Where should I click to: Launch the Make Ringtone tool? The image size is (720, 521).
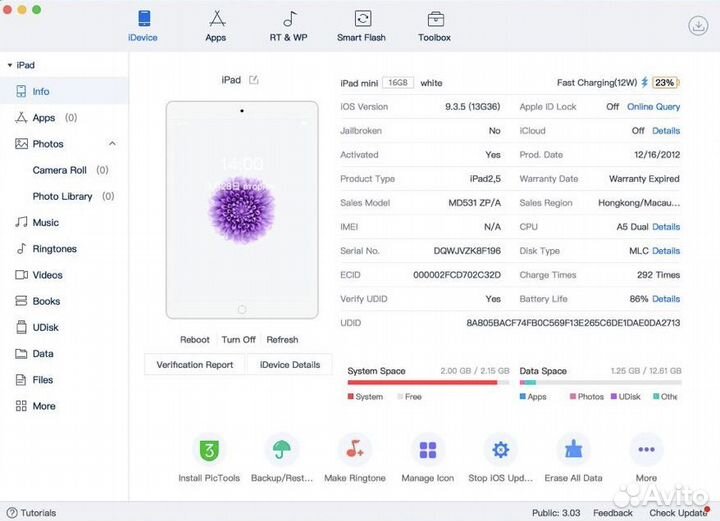tap(354, 450)
